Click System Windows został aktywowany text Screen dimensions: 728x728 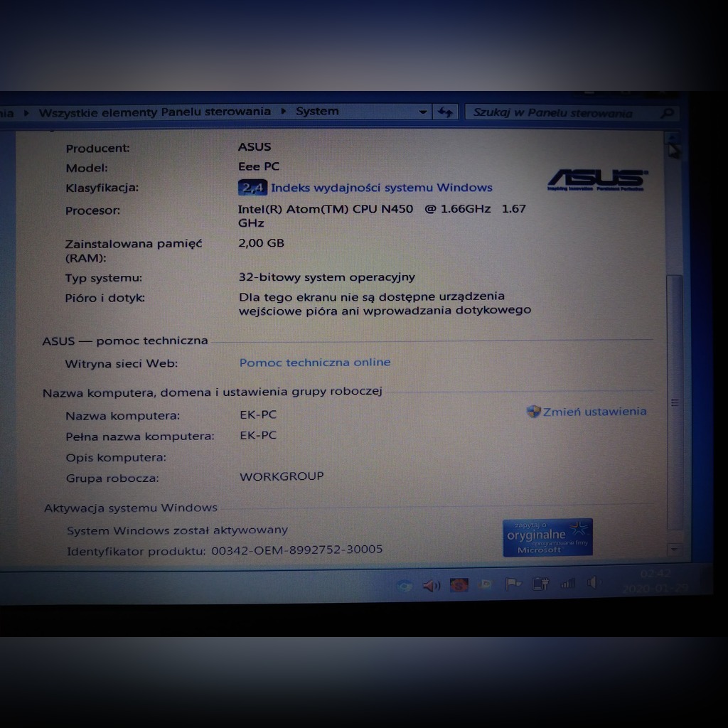177,530
